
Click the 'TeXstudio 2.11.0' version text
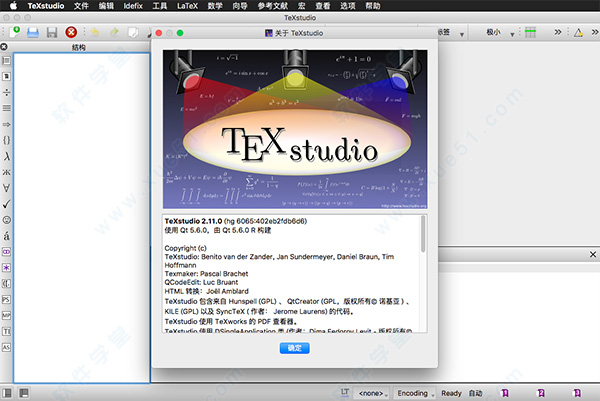click(193, 221)
